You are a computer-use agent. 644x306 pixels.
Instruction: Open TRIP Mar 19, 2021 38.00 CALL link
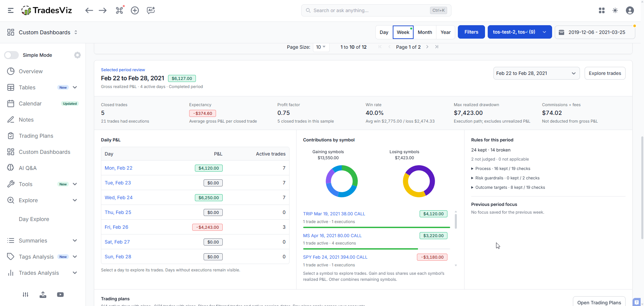click(334, 214)
